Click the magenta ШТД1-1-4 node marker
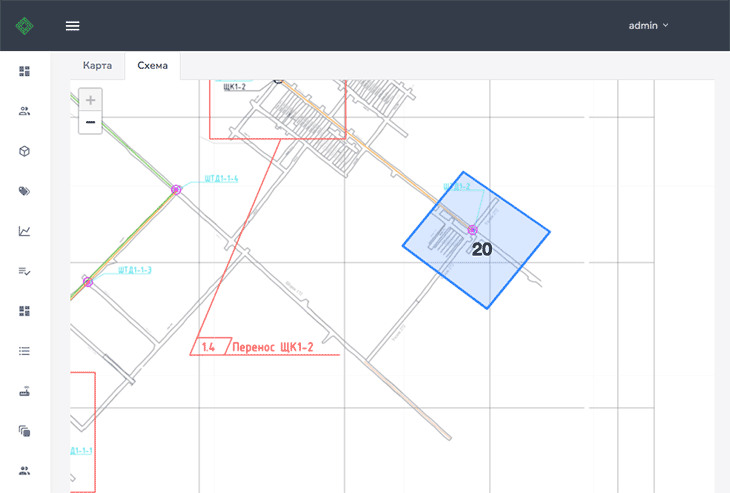 coord(176,189)
